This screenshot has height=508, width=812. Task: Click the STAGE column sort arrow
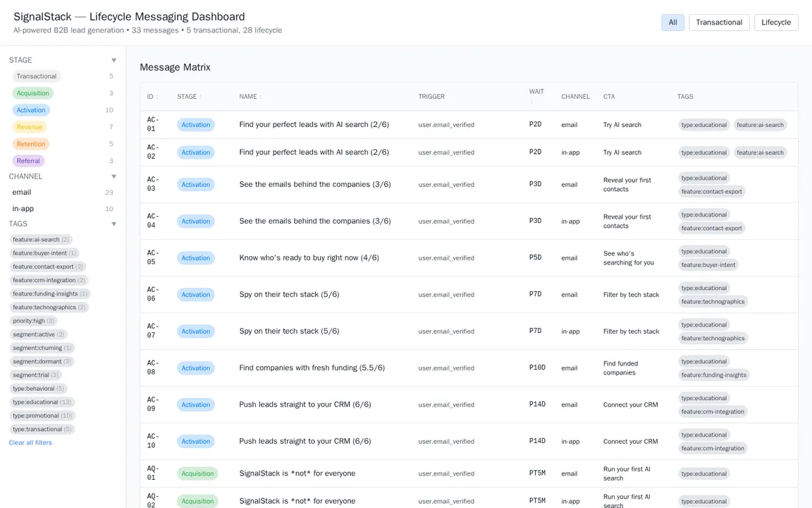click(x=200, y=97)
